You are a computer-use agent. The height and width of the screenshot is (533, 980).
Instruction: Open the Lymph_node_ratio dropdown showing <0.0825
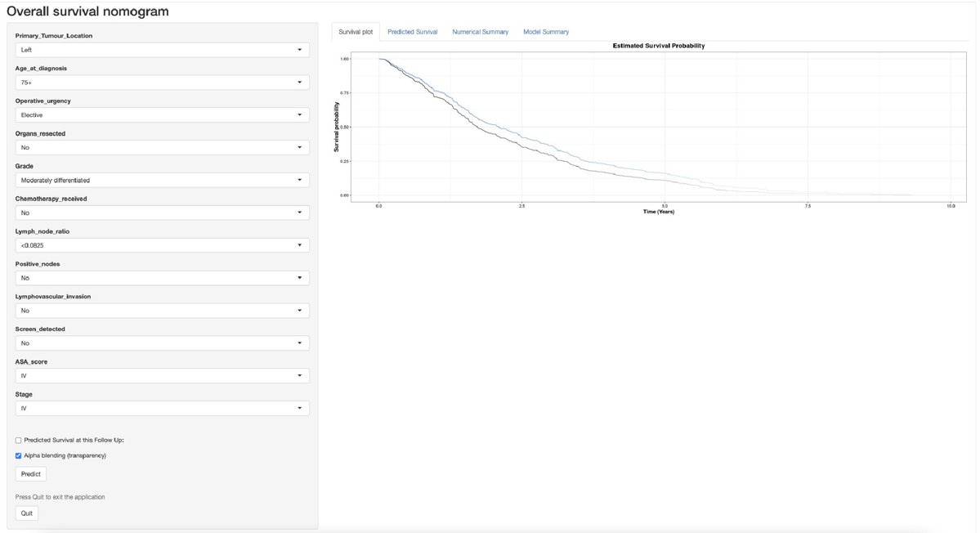[162, 245]
